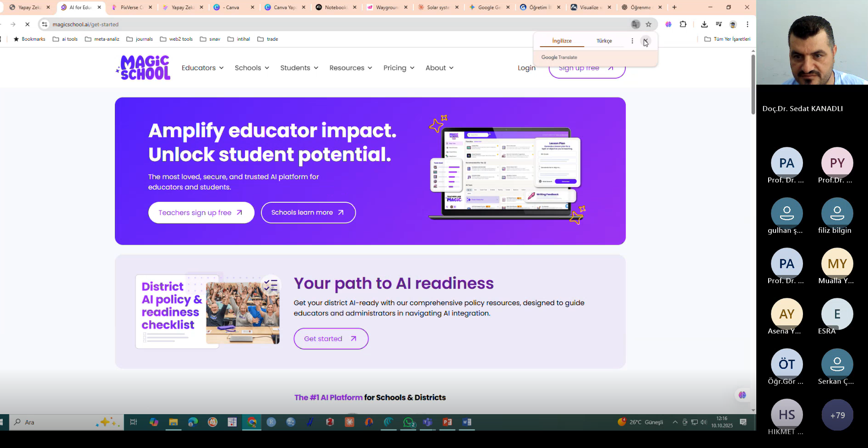The height and width of the screenshot is (448, 868).
Task: Click the page vertical scrollbar thumb
Action: click(x=753, y=85)
